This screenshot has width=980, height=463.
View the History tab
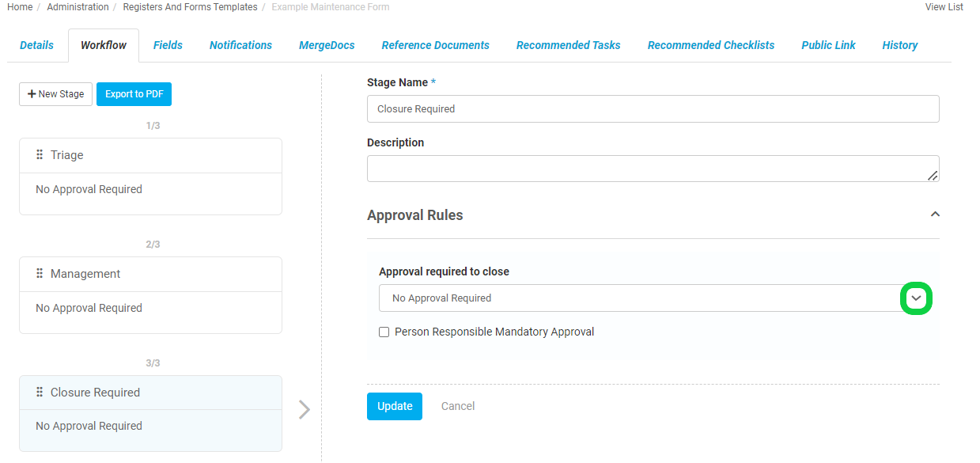[900, 45]
